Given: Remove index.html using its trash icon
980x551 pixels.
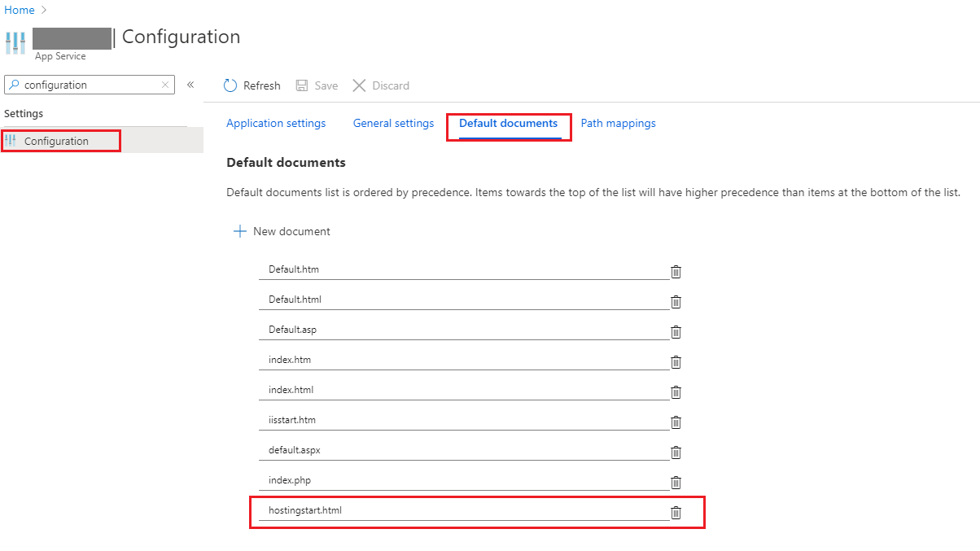Looking at the screenshot, I should [x=676, y=392].
